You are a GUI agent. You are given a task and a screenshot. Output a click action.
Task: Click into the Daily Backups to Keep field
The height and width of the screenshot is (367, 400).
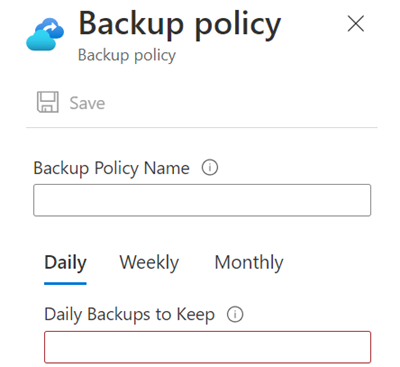[208, 347]
